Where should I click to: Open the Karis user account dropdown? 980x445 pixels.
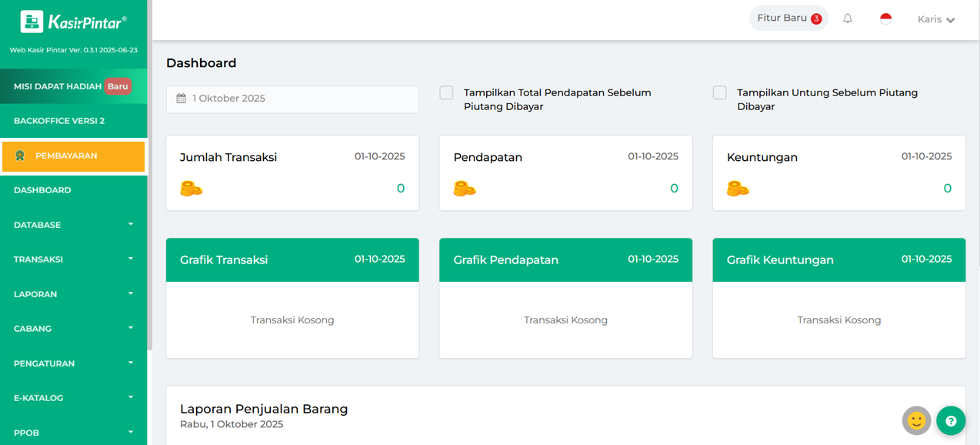[936, 19]
